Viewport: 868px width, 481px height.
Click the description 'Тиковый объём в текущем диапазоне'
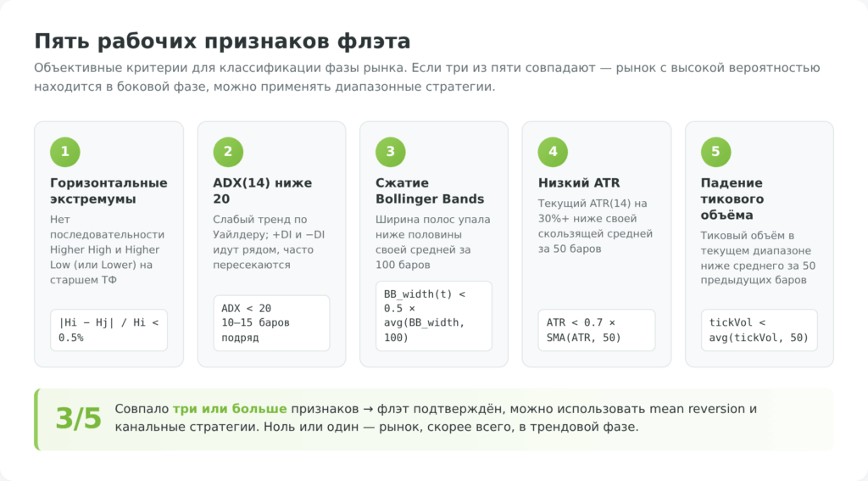pos(758,258)
